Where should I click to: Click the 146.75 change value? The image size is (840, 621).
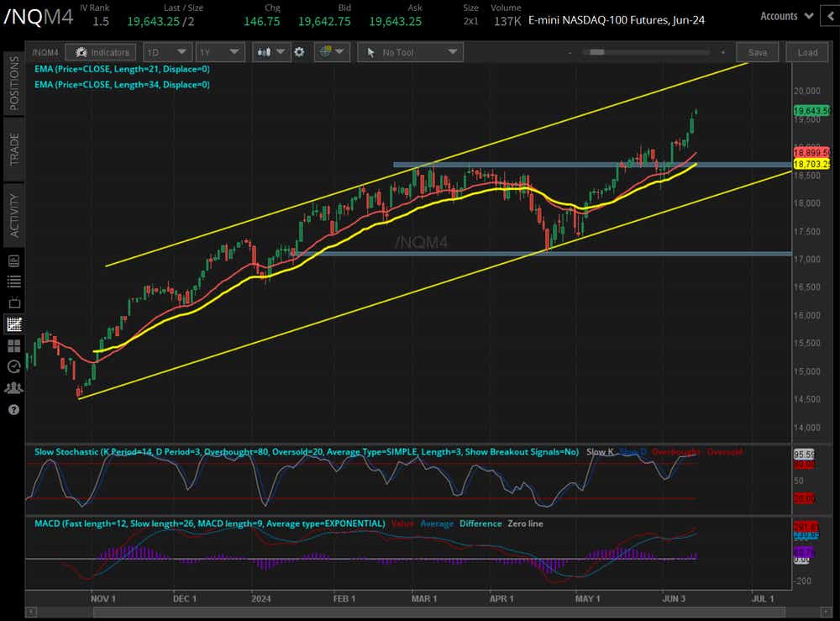(261, 22)
